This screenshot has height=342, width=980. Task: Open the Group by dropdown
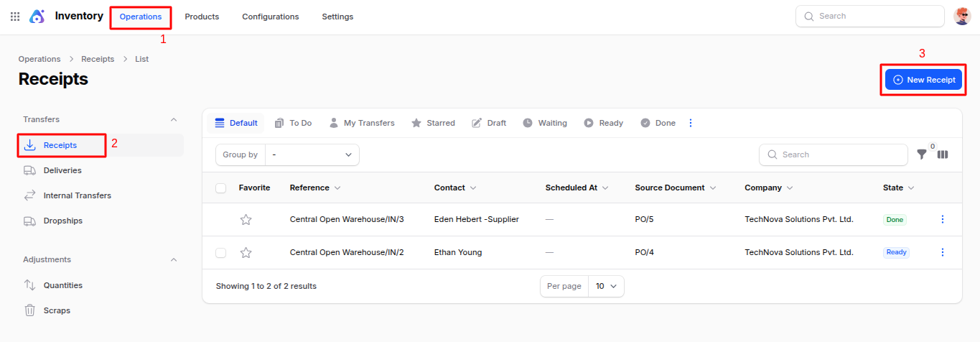pos(312,154)
